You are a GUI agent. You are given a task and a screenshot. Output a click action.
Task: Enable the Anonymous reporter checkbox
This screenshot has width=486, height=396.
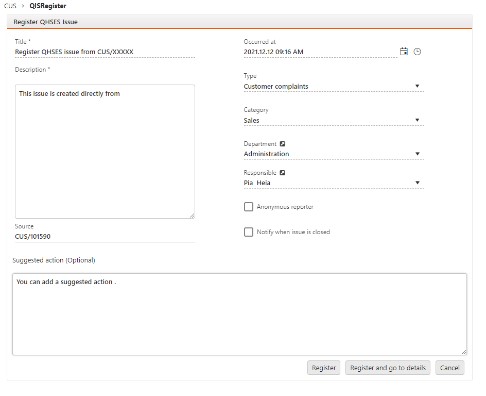pyautogui.click(x=248, y=207)
